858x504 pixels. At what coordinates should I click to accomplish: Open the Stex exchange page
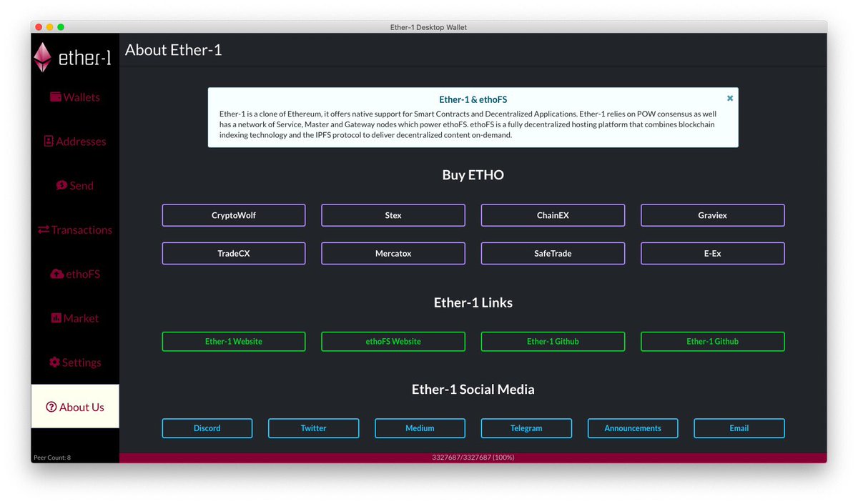(393, 214)
